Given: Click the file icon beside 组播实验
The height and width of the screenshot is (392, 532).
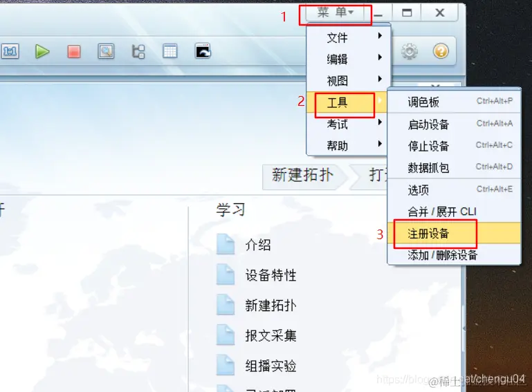Looking at the screenshot, I should tap(226, 365).
